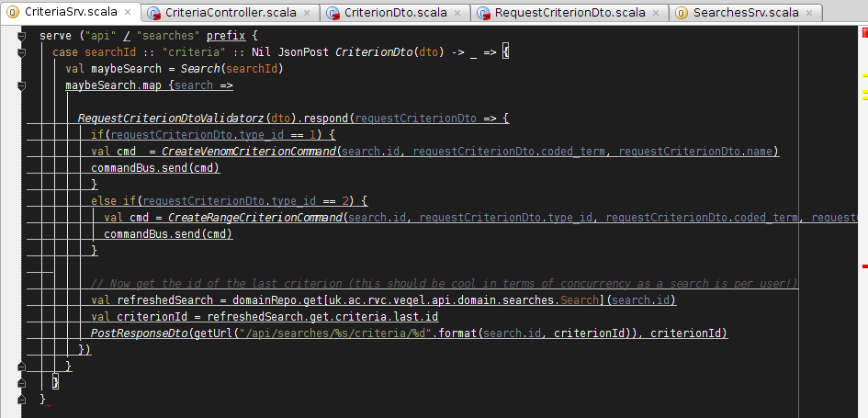This screenshot has width=868, height=418.
Task: Click the CriteriaSrv.scala file type icon
Action: (x=13, y=13)
